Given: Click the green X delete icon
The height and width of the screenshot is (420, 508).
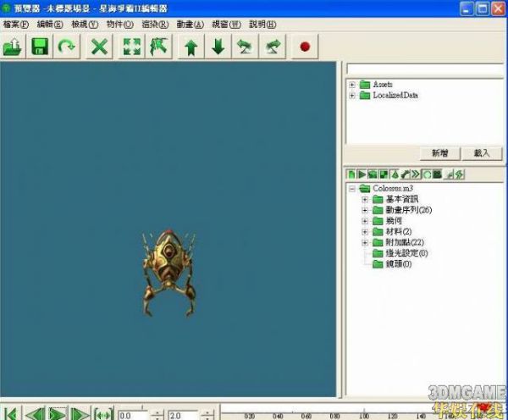Looking at the screenshot, I should click(99, 47).
